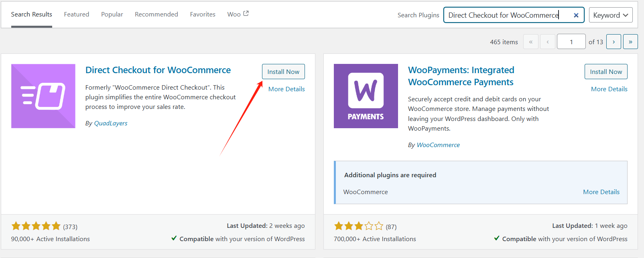This screenshot has height=258, width=644.
Task: Return to the first page with double-left arrow
Action: pos(530,41)
